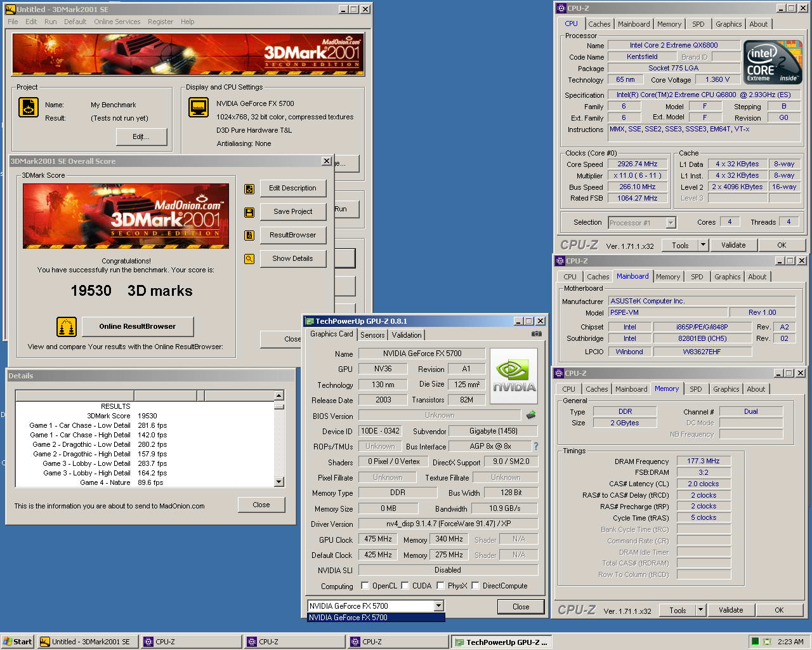
Task: Click the taskbar clock '2:23 AM'
Action: point(790,642)
